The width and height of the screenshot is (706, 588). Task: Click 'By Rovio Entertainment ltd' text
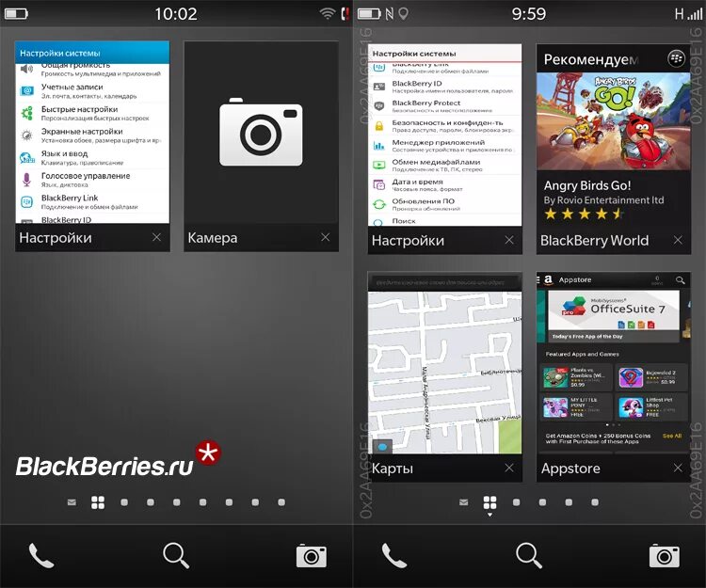603,199
